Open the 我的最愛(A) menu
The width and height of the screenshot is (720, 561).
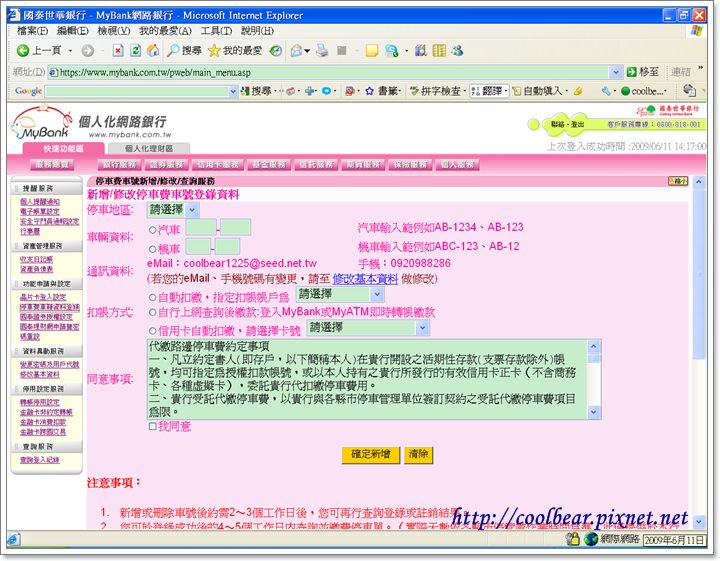[165, 31]
